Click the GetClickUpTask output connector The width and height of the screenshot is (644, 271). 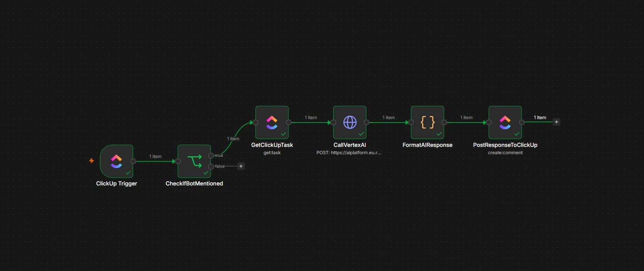288,123
